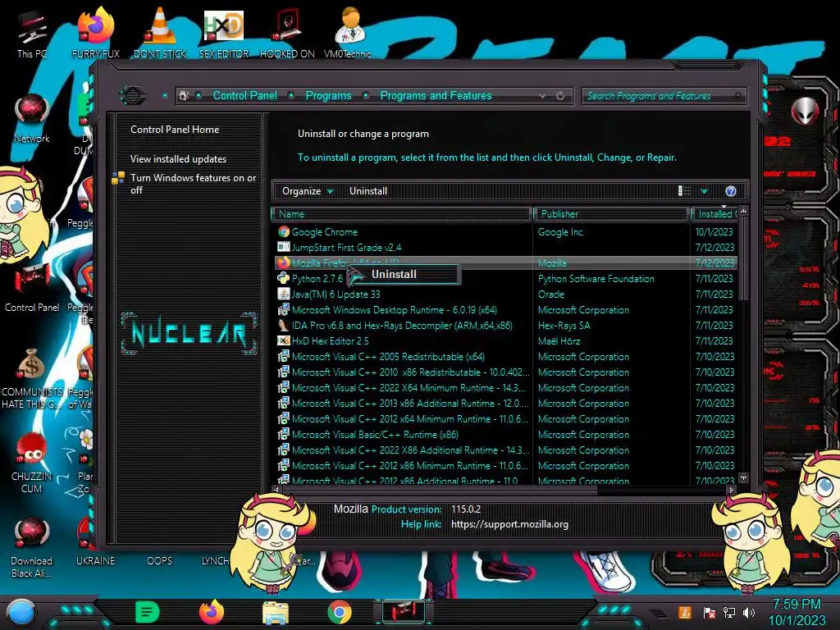Click the taskbar clock showing 7:59 PM
The width and height of the screenshot is (840, 630).
coord(797,612)
